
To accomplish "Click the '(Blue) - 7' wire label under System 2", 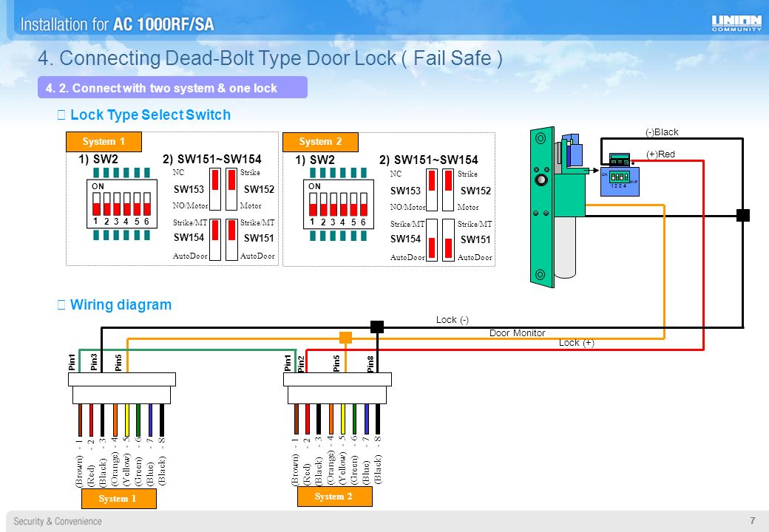I will click(x=366, y=462).
